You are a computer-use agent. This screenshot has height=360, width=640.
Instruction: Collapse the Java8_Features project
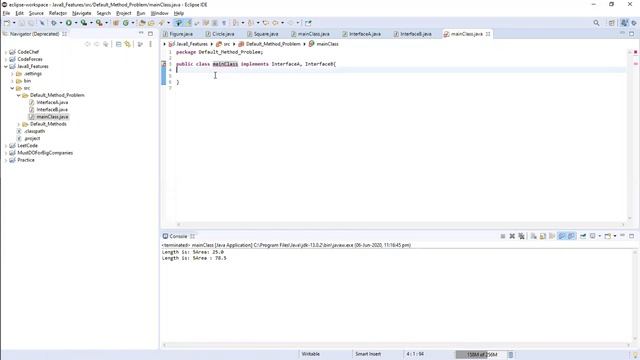click(6, 67)
